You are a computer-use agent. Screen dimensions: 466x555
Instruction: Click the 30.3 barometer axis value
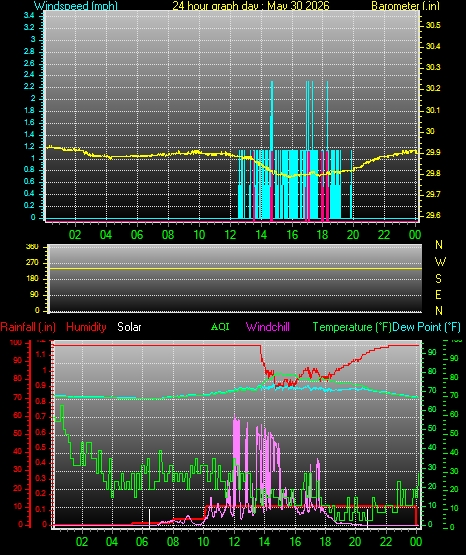433,67
